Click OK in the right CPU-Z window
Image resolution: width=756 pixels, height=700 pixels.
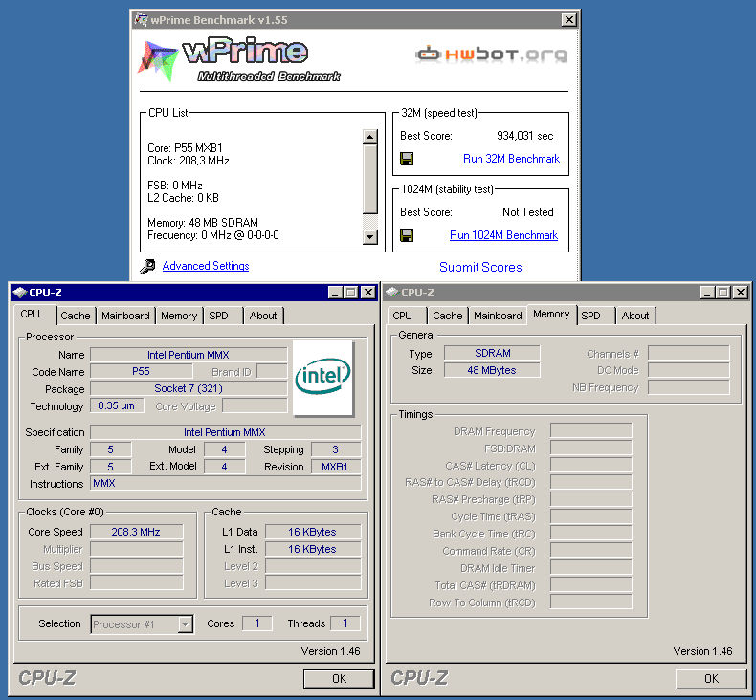click(x=711, y=679)
